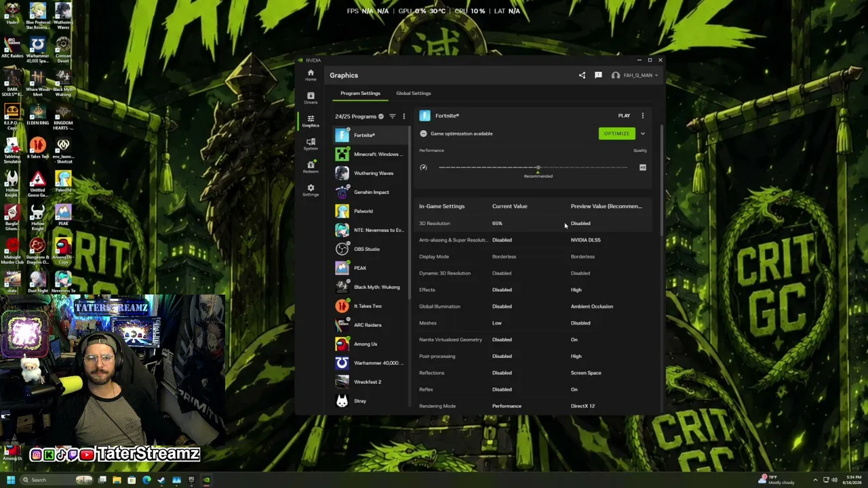
Task: Open NVIDIA app Settings in sidebar
Action: (311, 190)
